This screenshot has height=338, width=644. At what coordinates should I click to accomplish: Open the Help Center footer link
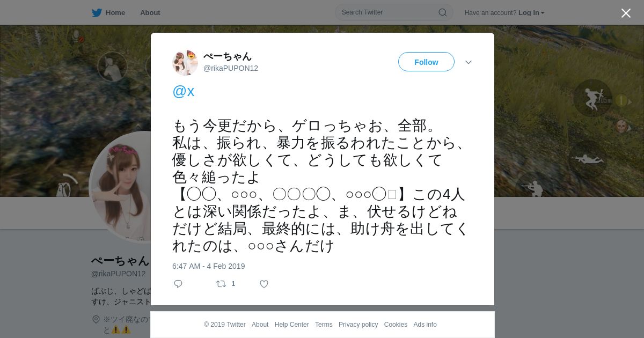[x=291, y=325]
